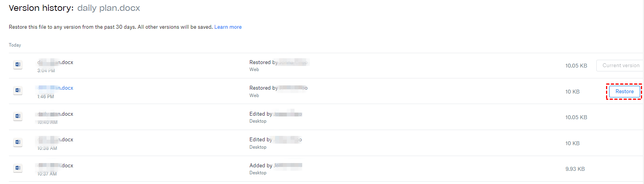Click 'Edited by' text in the 10:38 AM row
Image resolution: width=644 pixels, height=184 pixels.
tap(261, 140)
